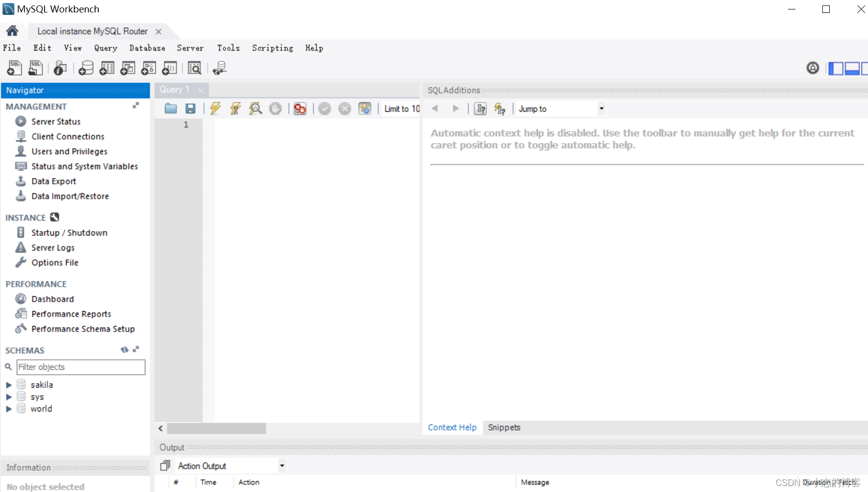868x492 pixels.
Task: Reconnect to DBMS toolbar icon
Action: point(219,68)
